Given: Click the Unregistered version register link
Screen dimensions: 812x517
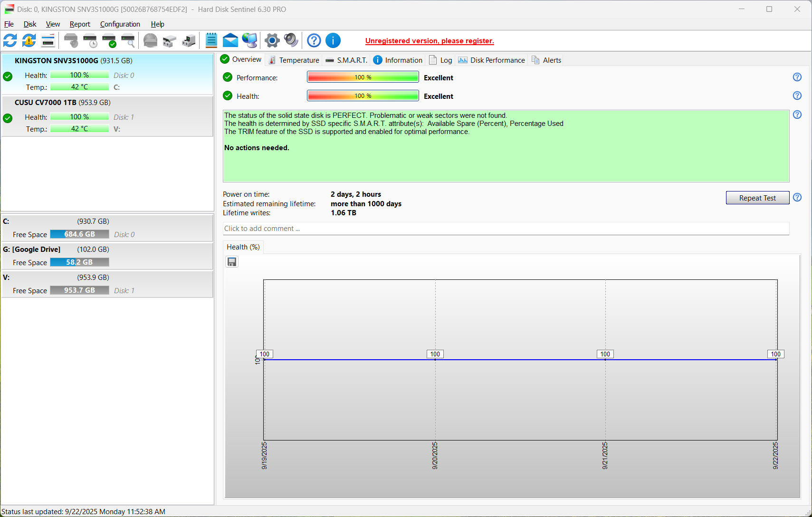Looking at the screenshot, I should (430, 41).
